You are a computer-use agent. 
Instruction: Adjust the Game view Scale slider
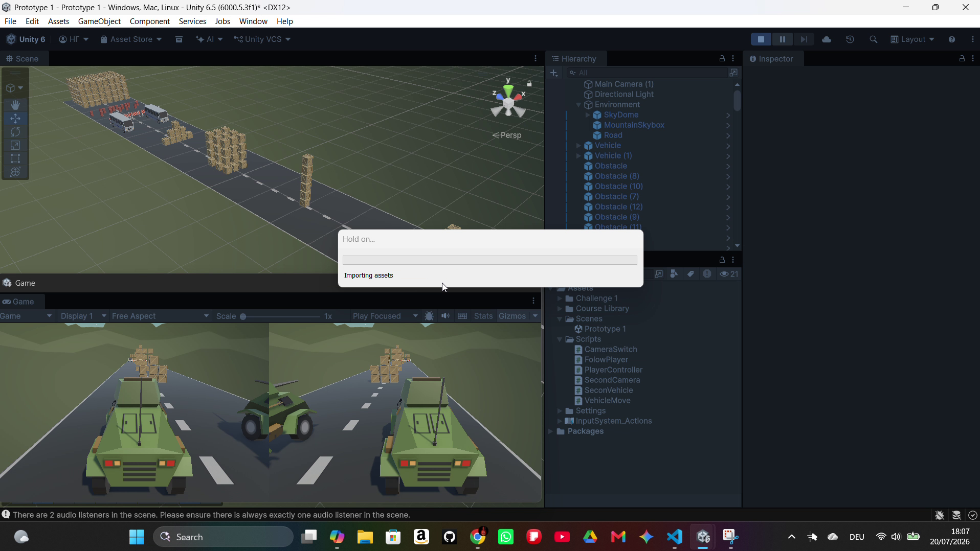pos(280,316)
